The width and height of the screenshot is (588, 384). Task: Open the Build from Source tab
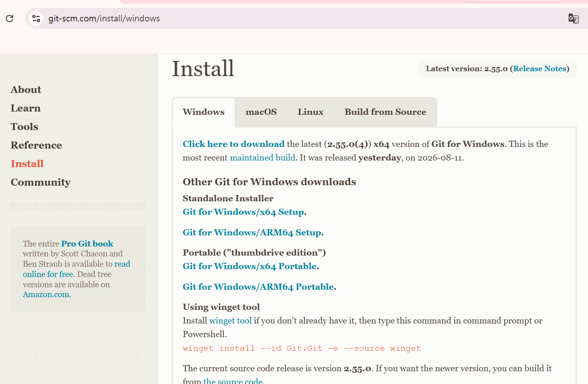386,112
